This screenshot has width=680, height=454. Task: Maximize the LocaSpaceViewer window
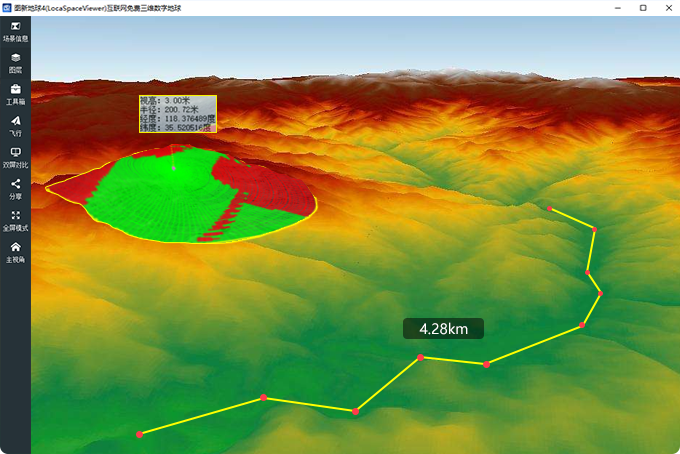click(x=642, y=8)
